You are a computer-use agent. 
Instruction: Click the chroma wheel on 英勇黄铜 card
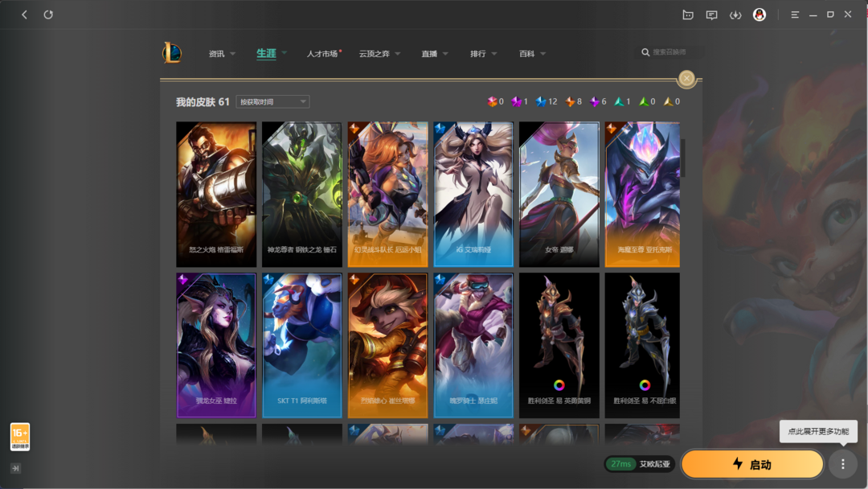[x=559, y=385]
